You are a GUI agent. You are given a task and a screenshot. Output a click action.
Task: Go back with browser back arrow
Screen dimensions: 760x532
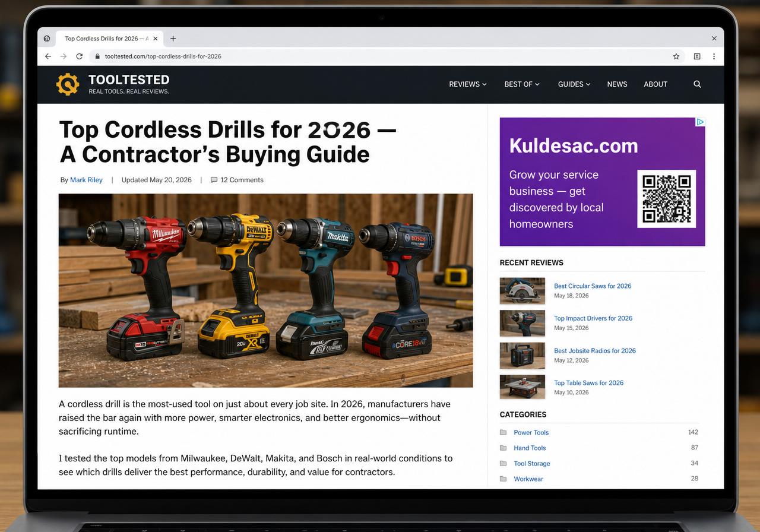point(48,56)
